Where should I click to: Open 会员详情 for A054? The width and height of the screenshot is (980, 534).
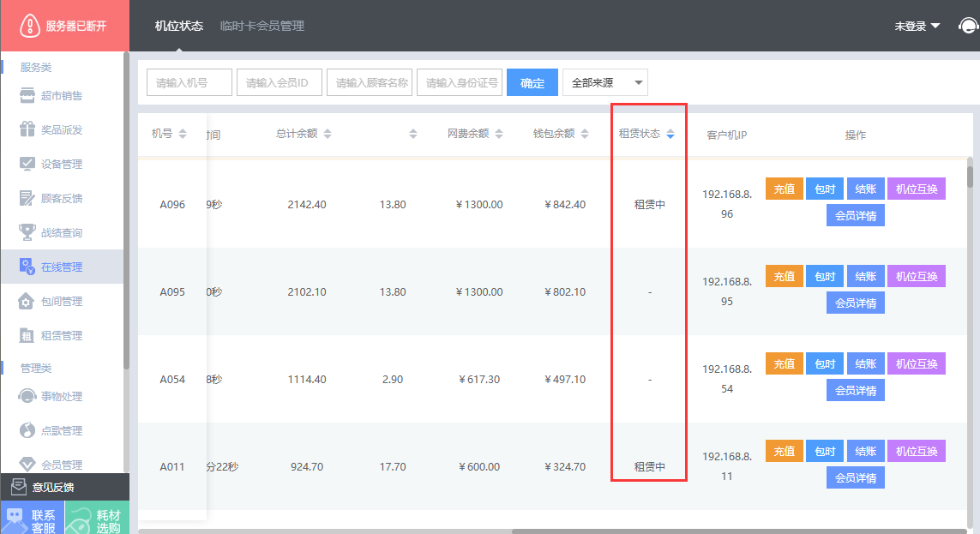coord(855,390)
